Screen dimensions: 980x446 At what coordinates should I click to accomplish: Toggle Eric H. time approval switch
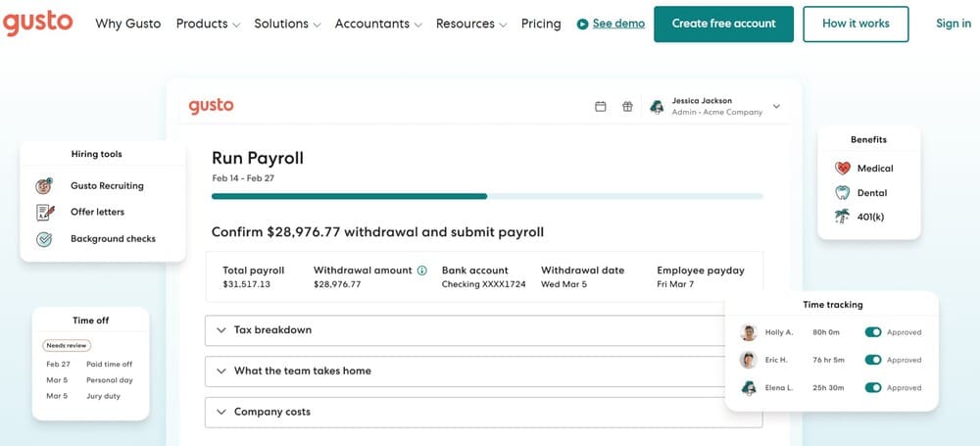[873, 360]
